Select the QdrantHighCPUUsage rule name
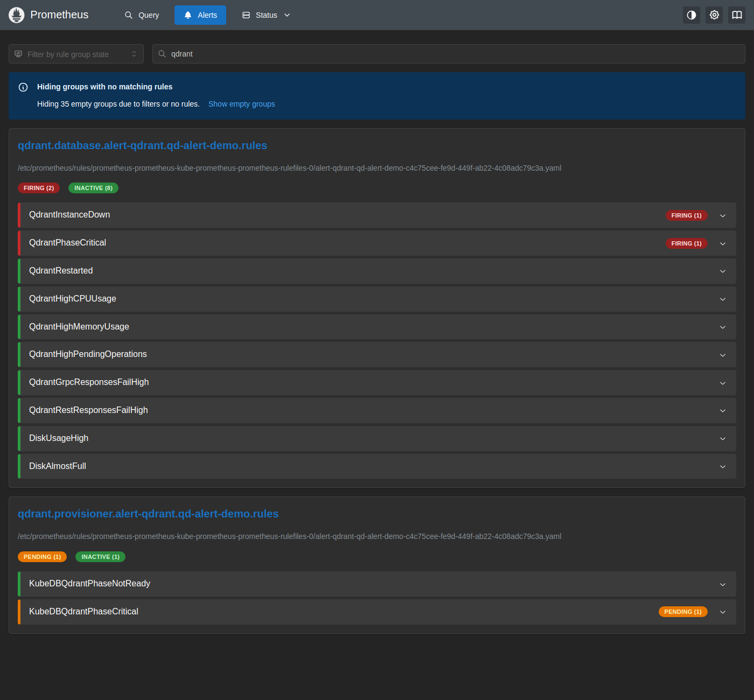This screenshot has width=754, height=700. (x=73, y=299)
